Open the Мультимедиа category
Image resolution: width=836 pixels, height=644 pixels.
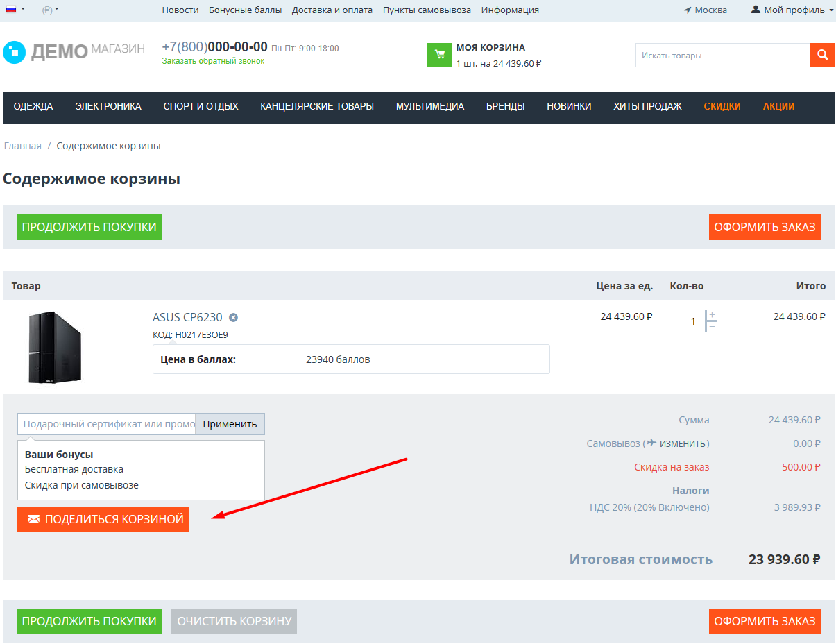[430, 106]
